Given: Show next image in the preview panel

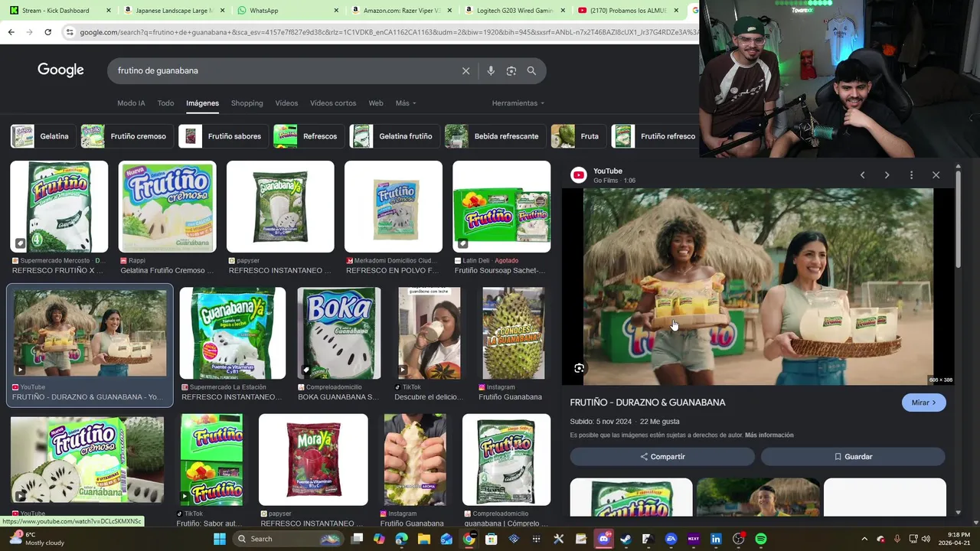Looking at the screenshot, I should (887, 175).
